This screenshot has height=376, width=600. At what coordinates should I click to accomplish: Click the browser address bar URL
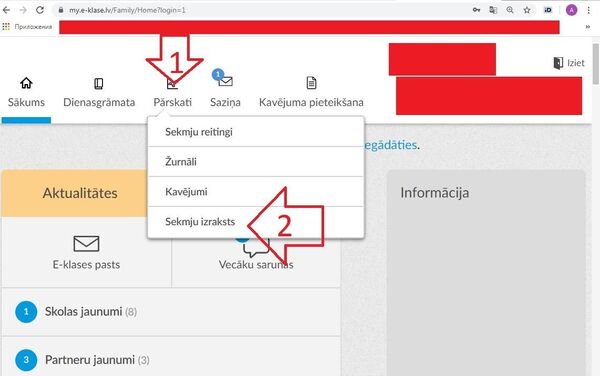(x=127, y=10)
